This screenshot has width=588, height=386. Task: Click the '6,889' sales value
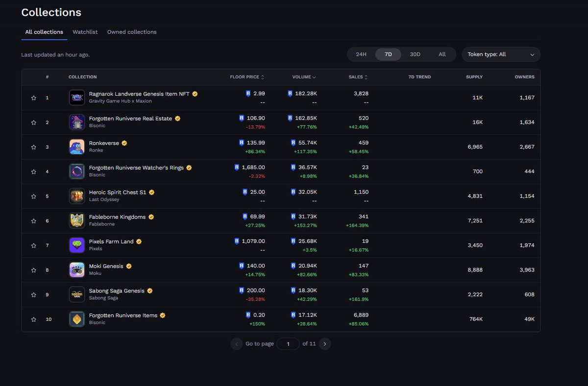coord(361,315)
